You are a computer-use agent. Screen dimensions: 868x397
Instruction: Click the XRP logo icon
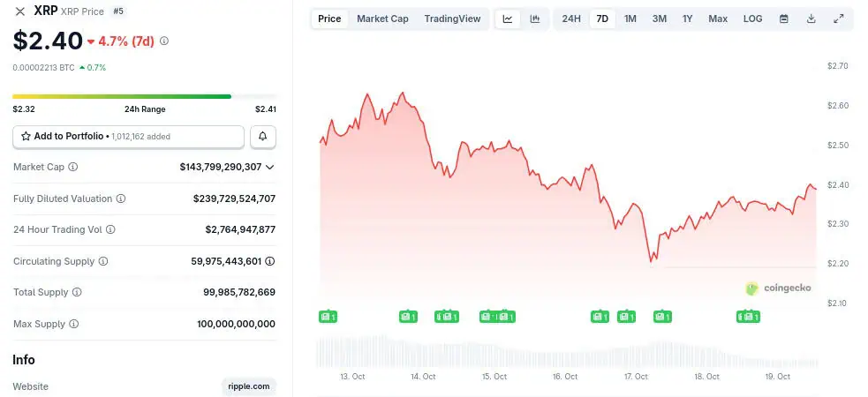[20, 11]
